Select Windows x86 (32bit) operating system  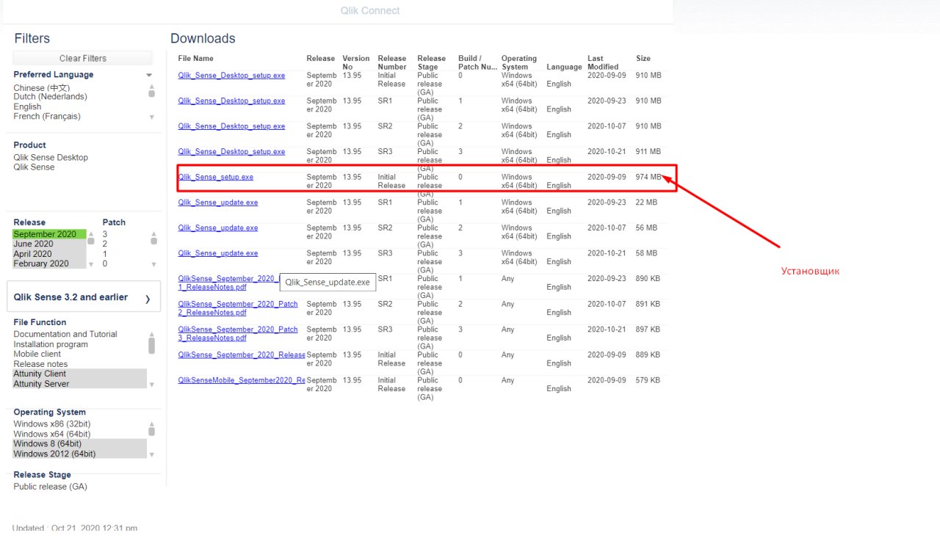pyautogui.click(x=52, y=424)
